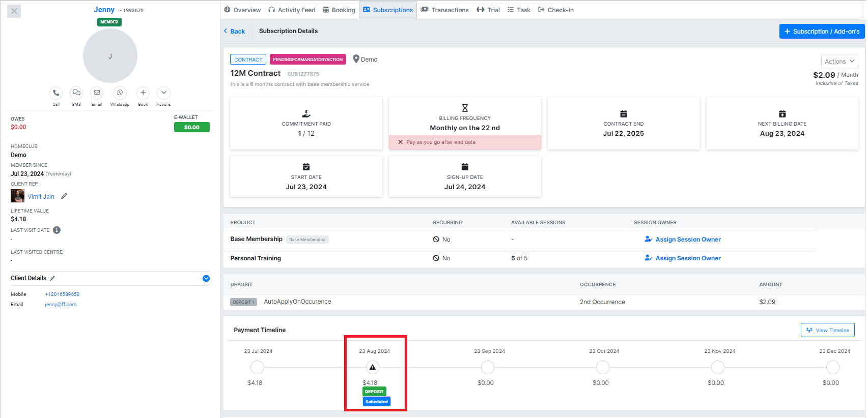Expand member Actions chevron menu

point(163,93)
